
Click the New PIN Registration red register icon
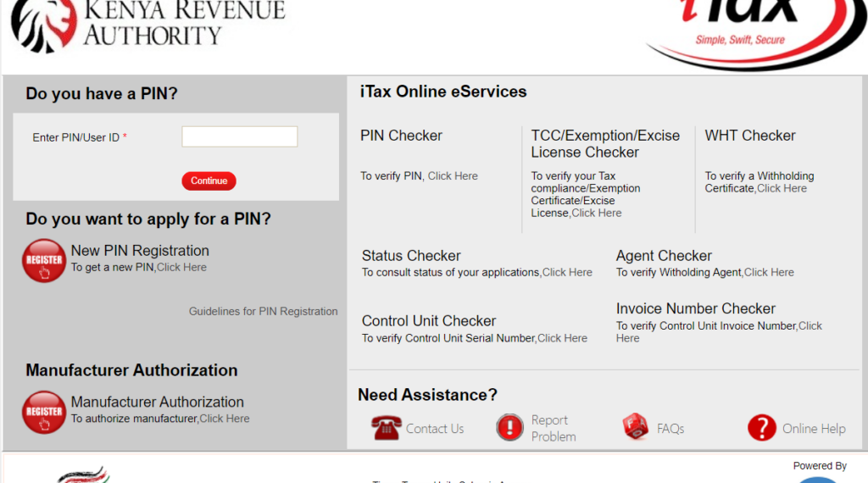pos(44,261)
